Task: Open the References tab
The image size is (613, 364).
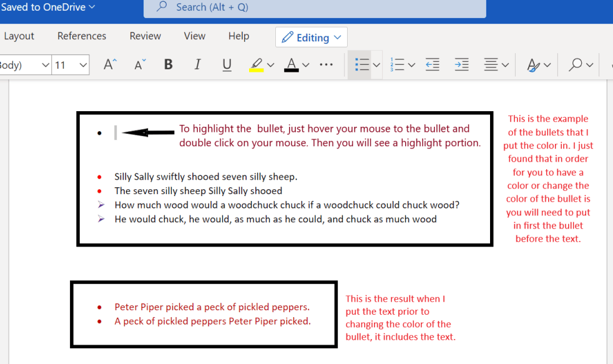Action: pos(82,36)
